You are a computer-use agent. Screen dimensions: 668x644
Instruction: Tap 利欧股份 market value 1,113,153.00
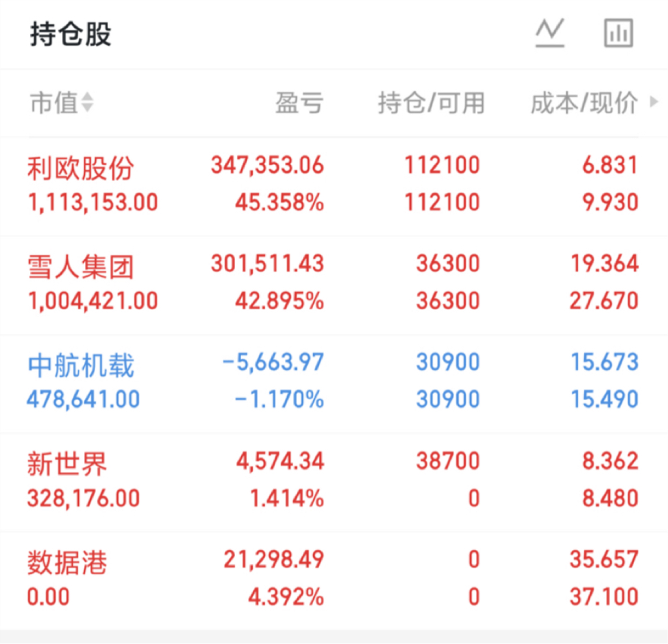tap(93, 202)
